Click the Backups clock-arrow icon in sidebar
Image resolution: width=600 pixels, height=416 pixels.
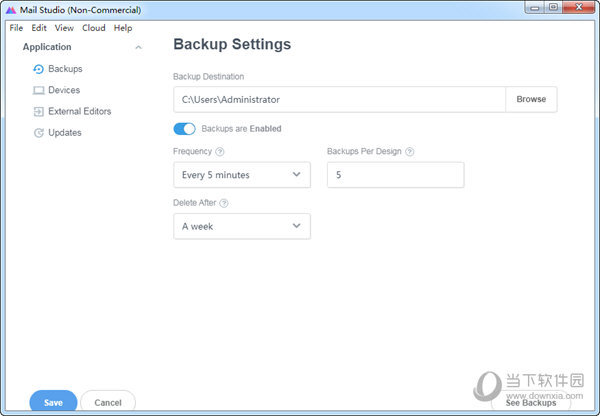point(38,69)
